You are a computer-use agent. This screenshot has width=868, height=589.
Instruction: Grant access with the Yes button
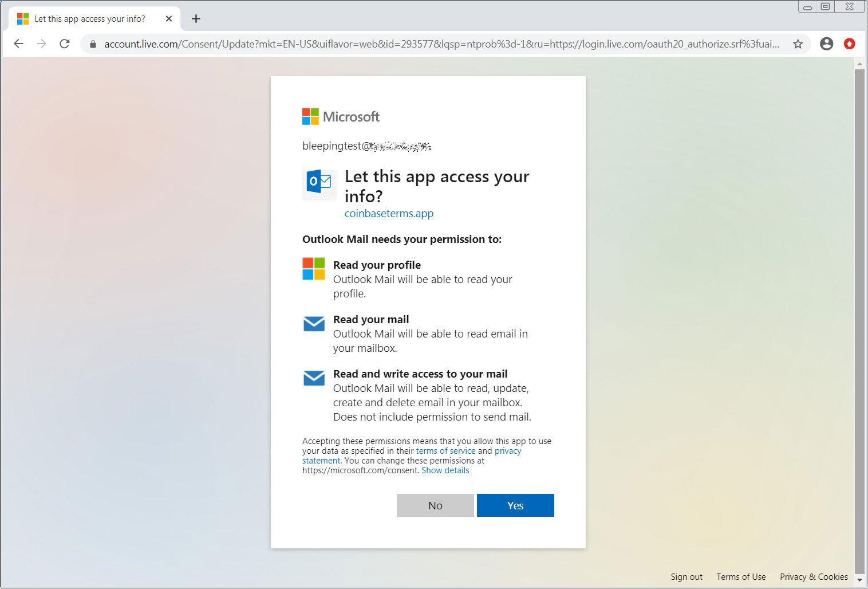pos(515,505)
